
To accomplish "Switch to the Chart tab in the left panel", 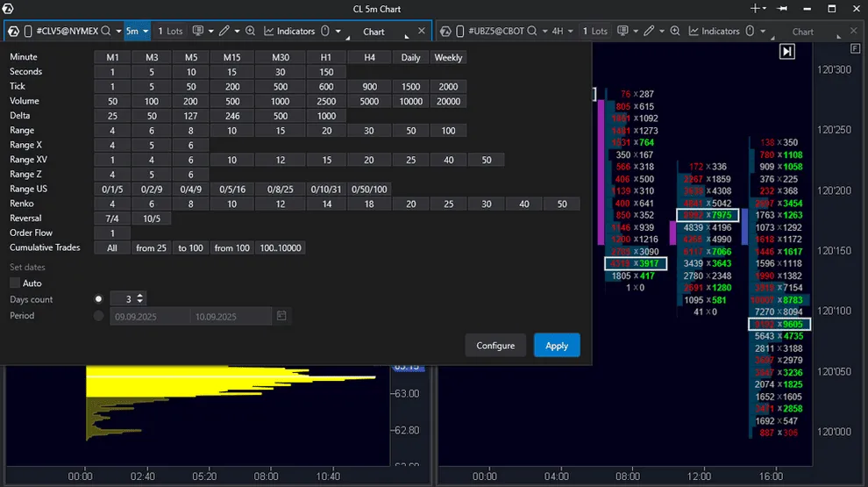I will click(374, 32).
